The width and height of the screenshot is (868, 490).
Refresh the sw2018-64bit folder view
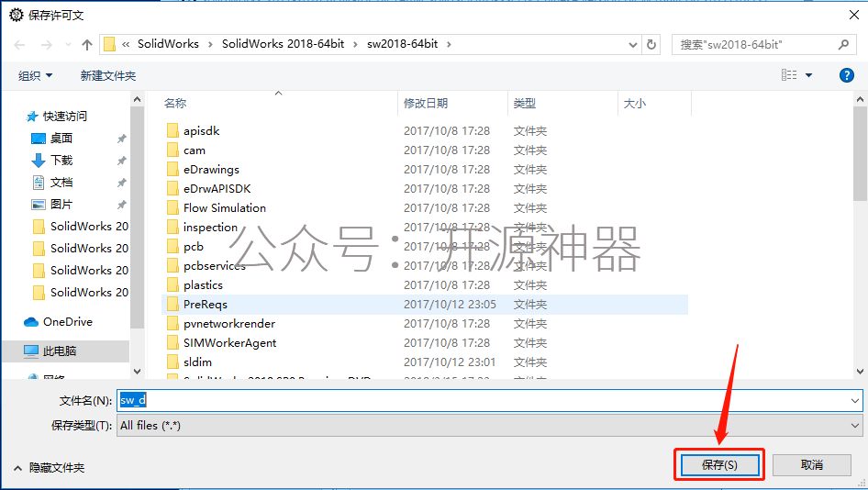pyautogui.click(x=651, y=44)
